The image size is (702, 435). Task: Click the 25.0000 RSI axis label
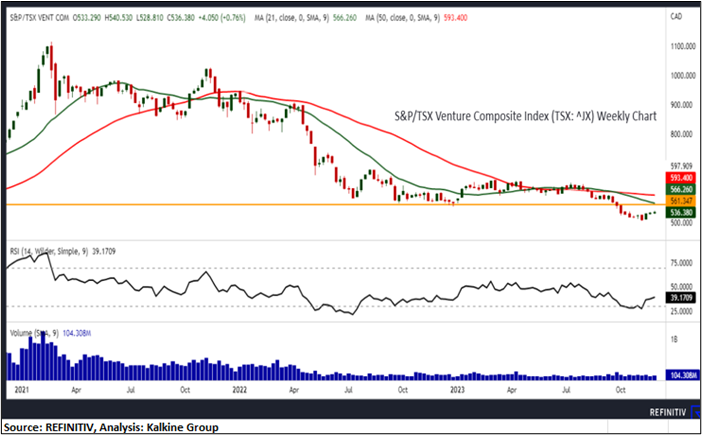tap(681, 311)
